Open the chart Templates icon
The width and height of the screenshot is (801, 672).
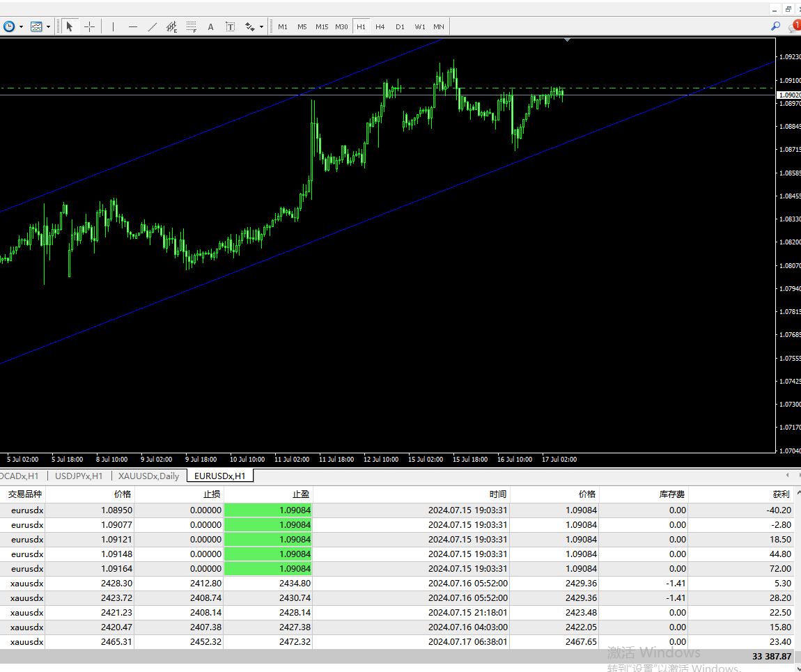[x=36, y=26]
